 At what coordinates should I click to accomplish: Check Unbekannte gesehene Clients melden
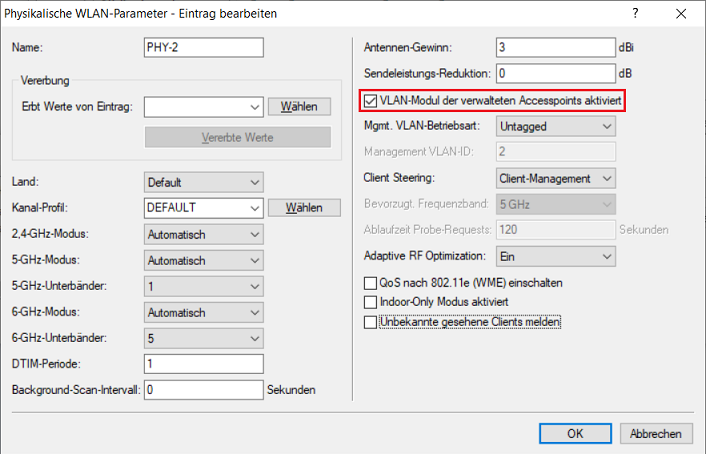(x=372, y=322)
